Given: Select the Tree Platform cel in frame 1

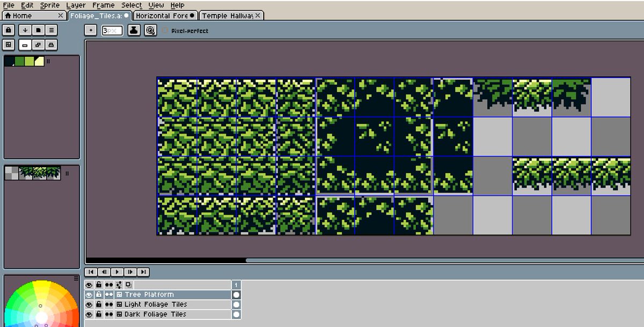Looking at the screenshot, I should [x=236, y=295].
